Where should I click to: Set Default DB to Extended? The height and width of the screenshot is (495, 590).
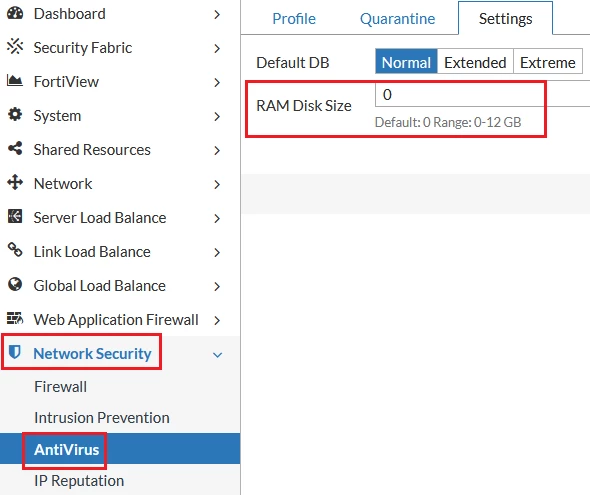tap(475, 62)
